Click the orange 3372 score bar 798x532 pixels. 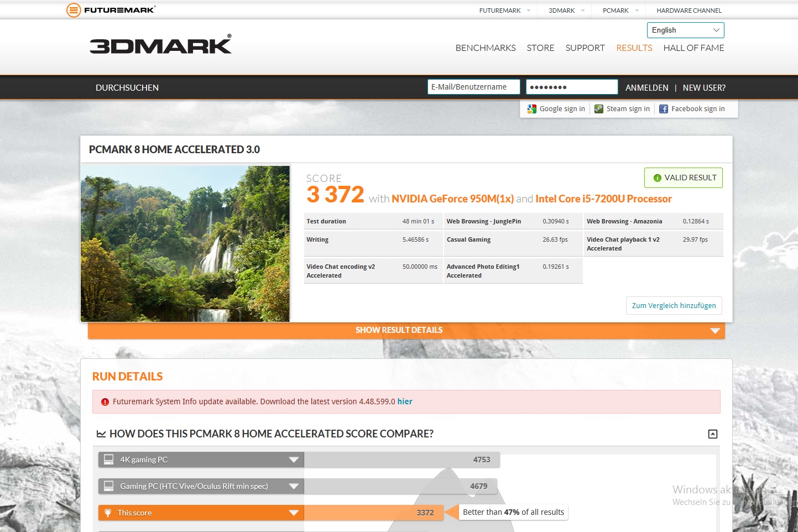click(x=374, y=513)
